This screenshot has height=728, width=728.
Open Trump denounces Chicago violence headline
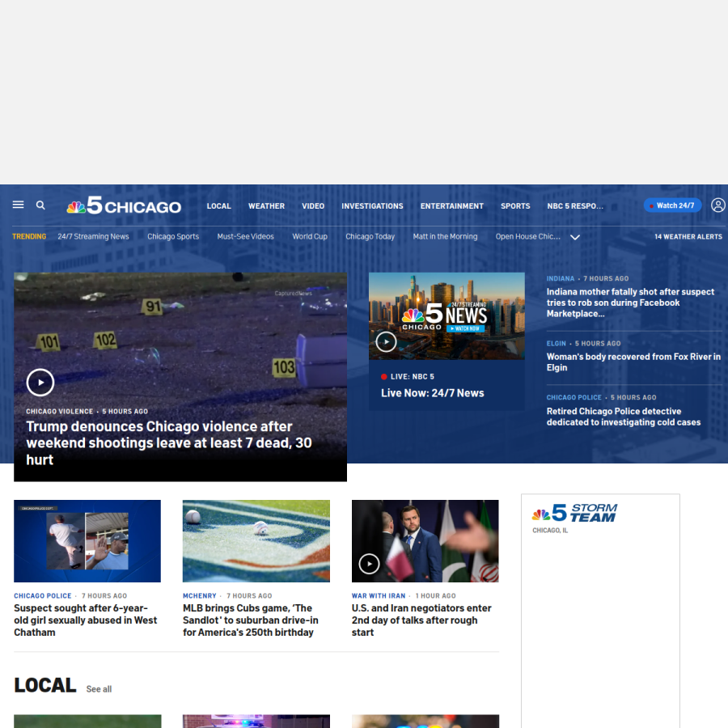(x=169, y=443)
